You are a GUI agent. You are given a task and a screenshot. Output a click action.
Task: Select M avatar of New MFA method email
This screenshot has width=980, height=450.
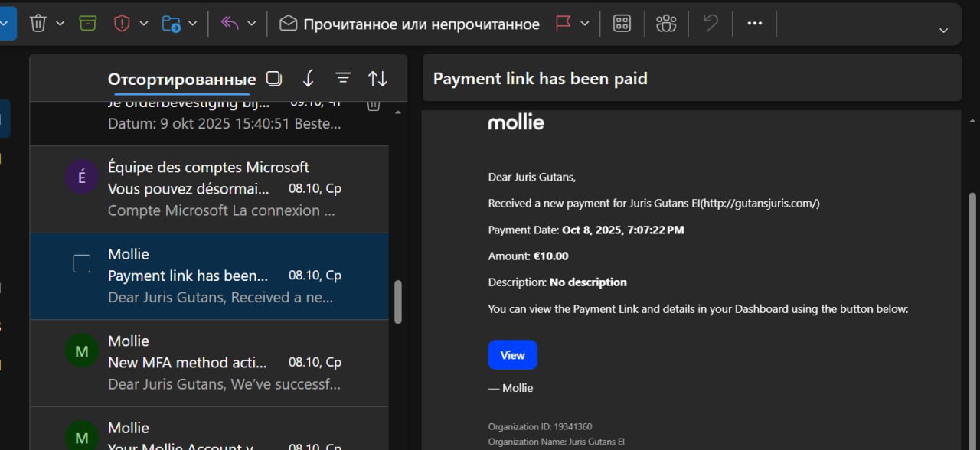click(x=82, y=351)
